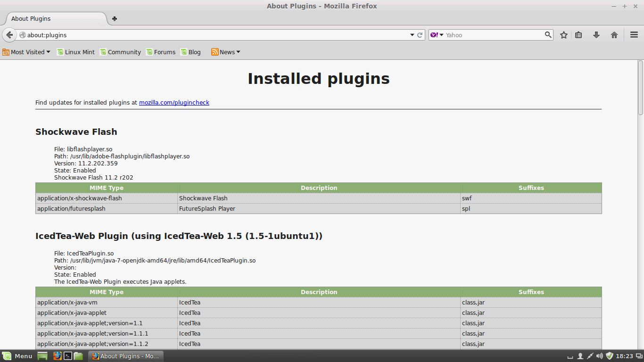Click the keyboard bracket tray icon
Screen dimensions: 644x362
click(570, 357)
